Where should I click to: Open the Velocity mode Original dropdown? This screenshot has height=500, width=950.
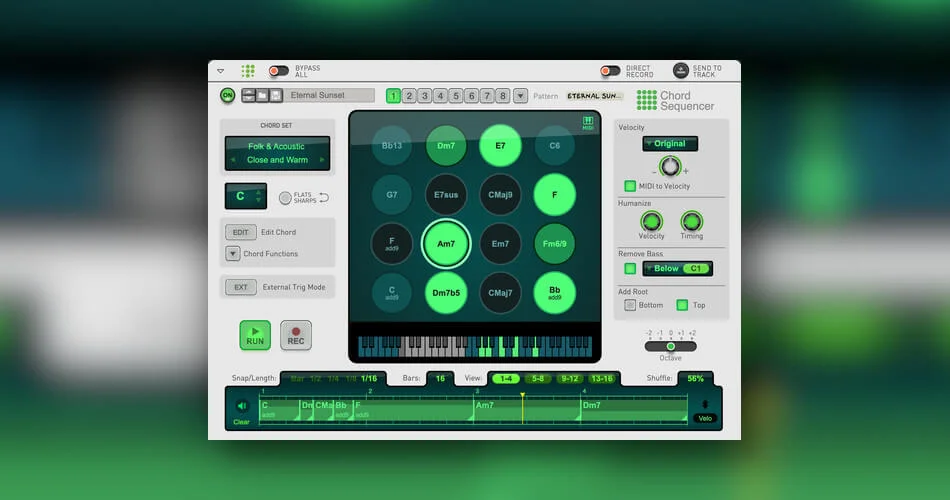click(670, 144)
